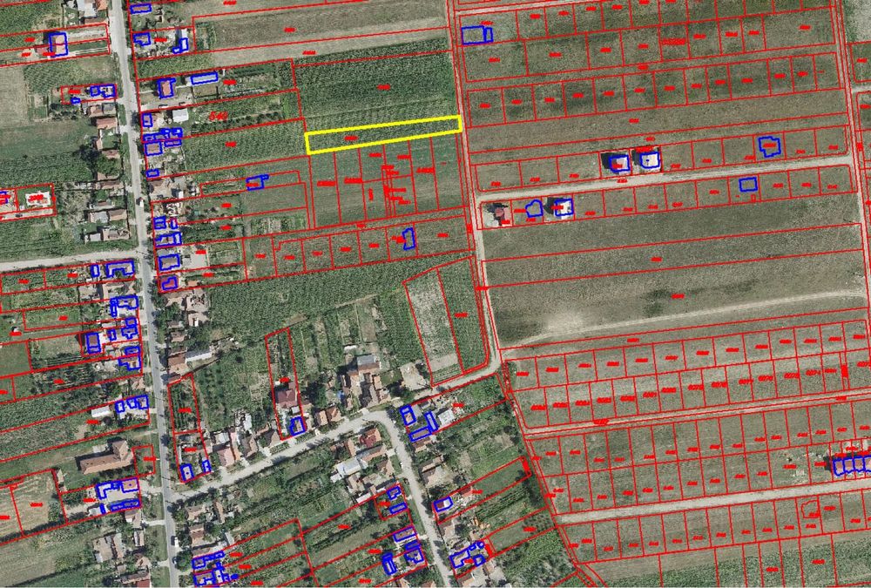
Task: Click the row of attached blue building footprints
Action: click(x=852, y=465)
